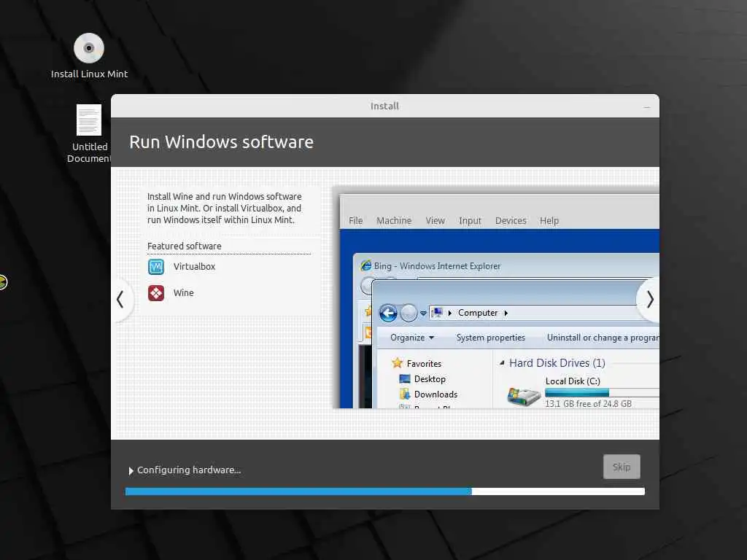Go to the next slide arrow

(649, 300)
